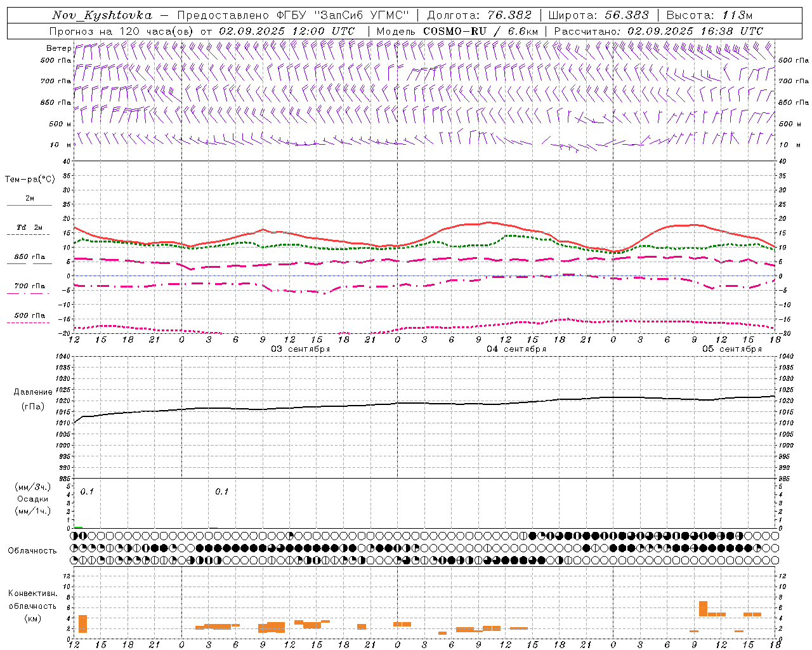This screenshot has height=650, width=812.
Task: Click the "Высота: 113м" header field
Action: click(x=709, y=15)
